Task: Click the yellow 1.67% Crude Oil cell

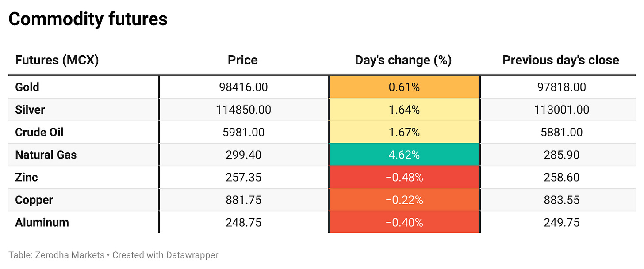Action: click(x=404, y=132)
